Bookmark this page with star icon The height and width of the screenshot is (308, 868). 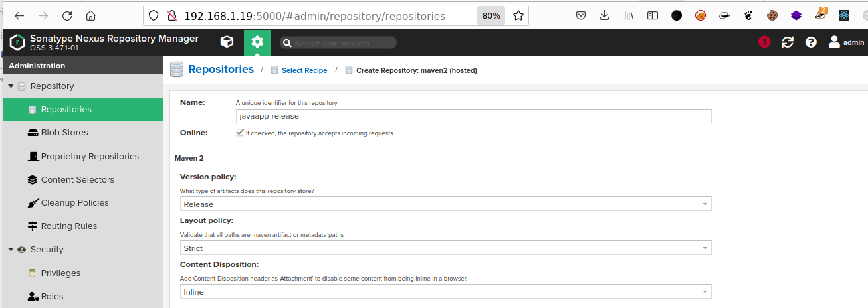pos(518,15)
